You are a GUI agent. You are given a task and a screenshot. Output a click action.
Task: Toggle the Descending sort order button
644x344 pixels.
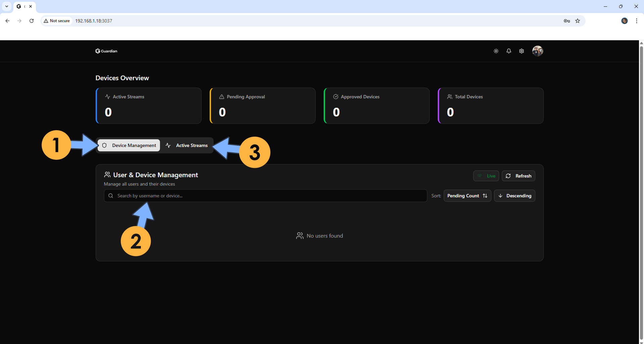click(x=515, y=196)
